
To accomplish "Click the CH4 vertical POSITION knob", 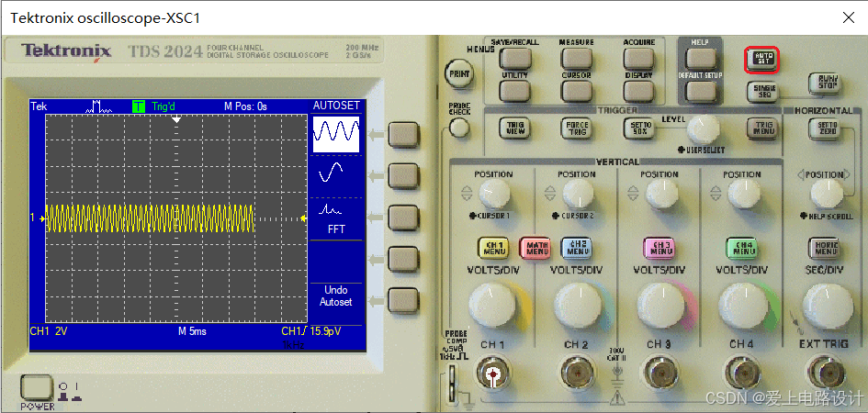I will [744, 195].
